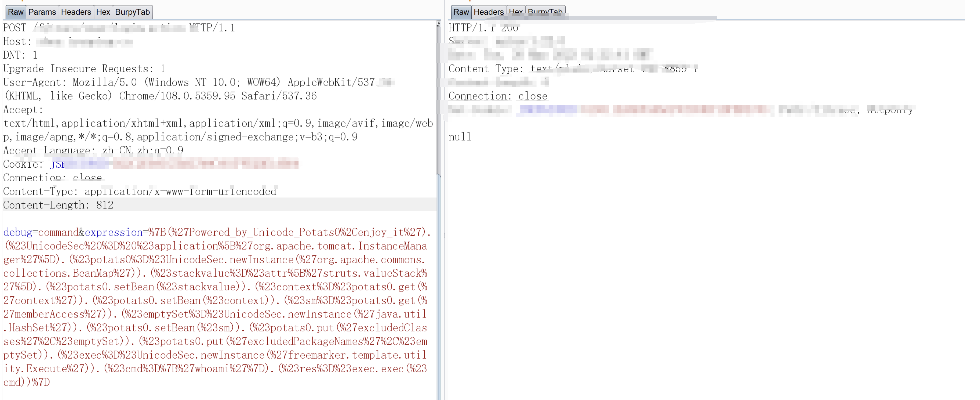Click the POST request line
This screenshot has height=400, width=980.
119,28
